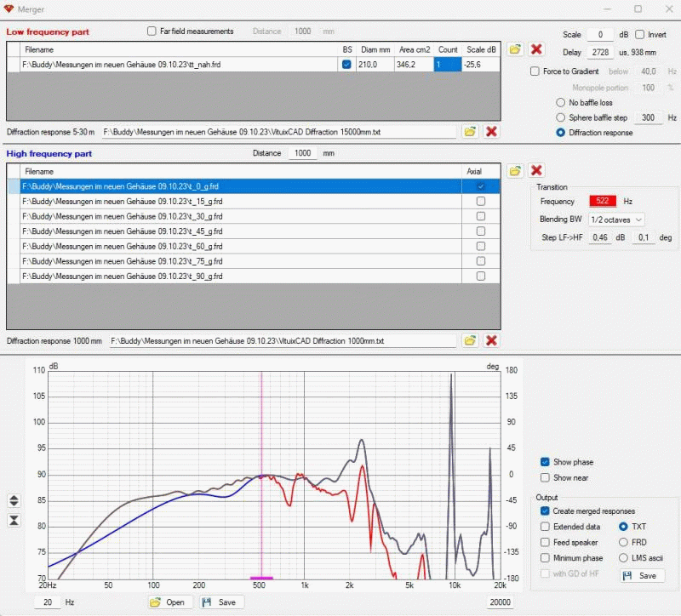Image resolution: width=681 pixels, height=616 pixels.
Task: Clear the Diffraction response 5-30 m path
Action: (x=491, y=132)
